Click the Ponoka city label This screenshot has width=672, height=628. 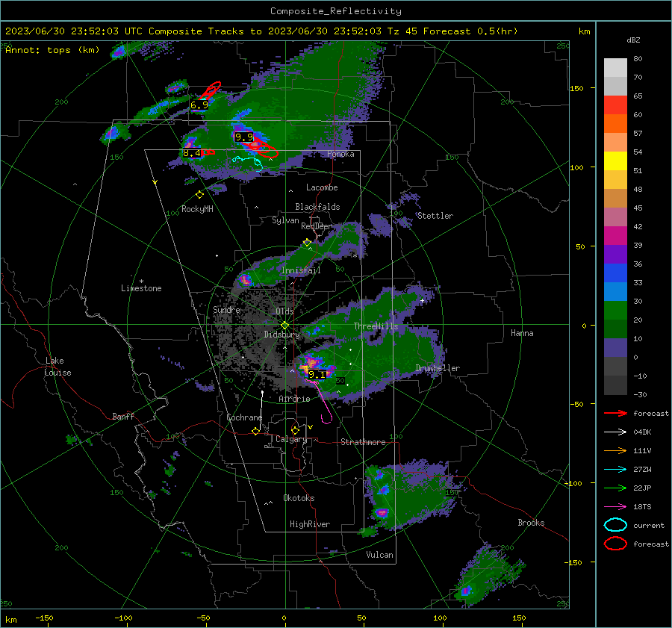[340, 154]
